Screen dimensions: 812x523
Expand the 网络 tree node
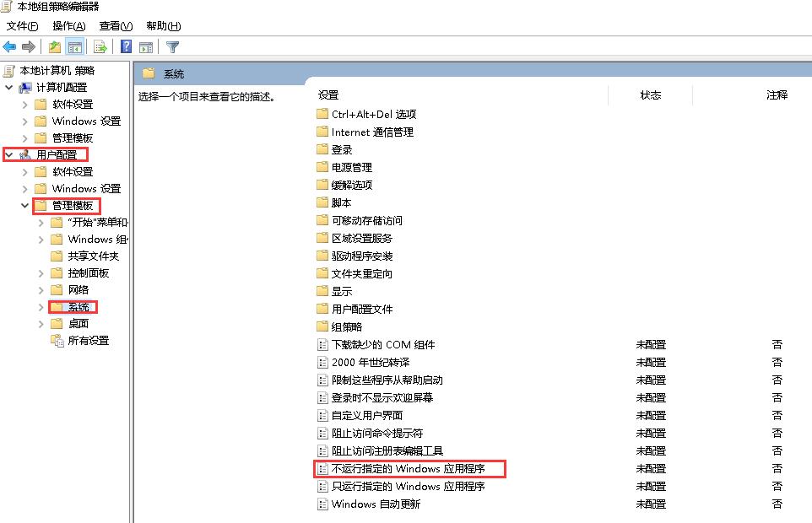(x=41, y=290)
